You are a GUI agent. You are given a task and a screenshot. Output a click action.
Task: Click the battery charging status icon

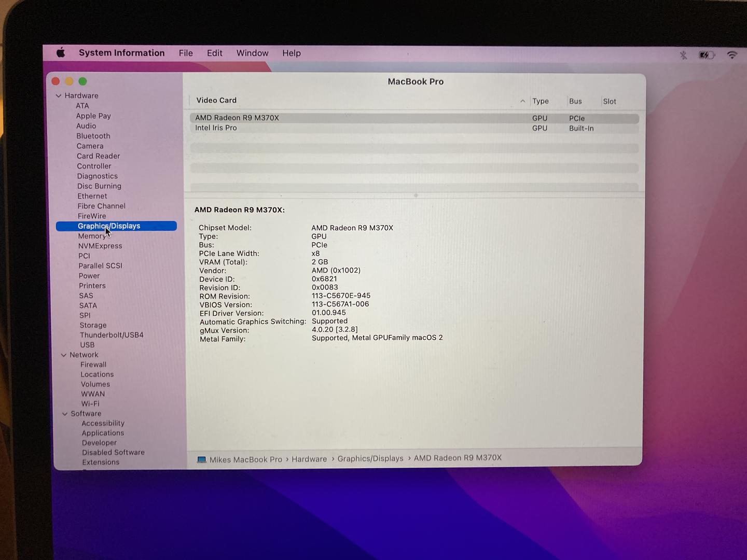[x=706, y=55]
